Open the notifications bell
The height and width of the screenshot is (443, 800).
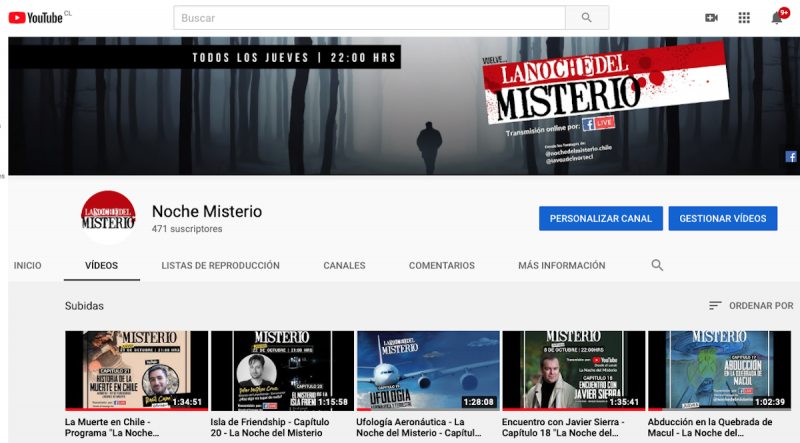pos(777,18)
